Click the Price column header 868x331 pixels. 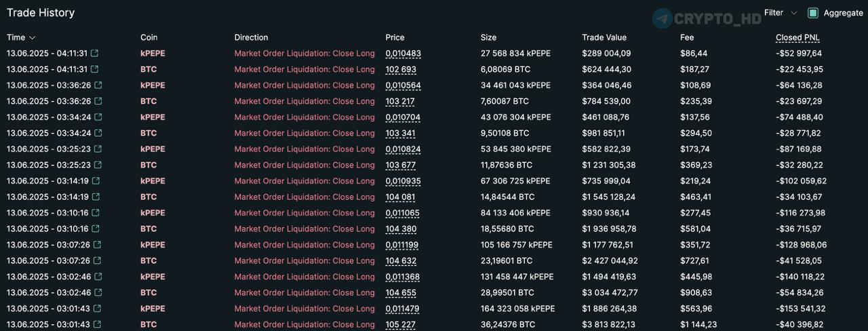[395, 37]
